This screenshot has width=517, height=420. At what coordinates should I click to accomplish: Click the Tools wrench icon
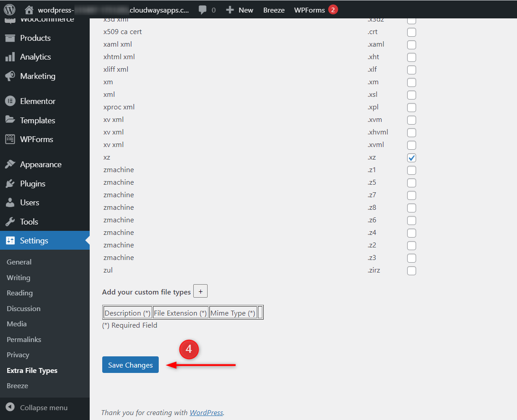click(x=10, y=222)
